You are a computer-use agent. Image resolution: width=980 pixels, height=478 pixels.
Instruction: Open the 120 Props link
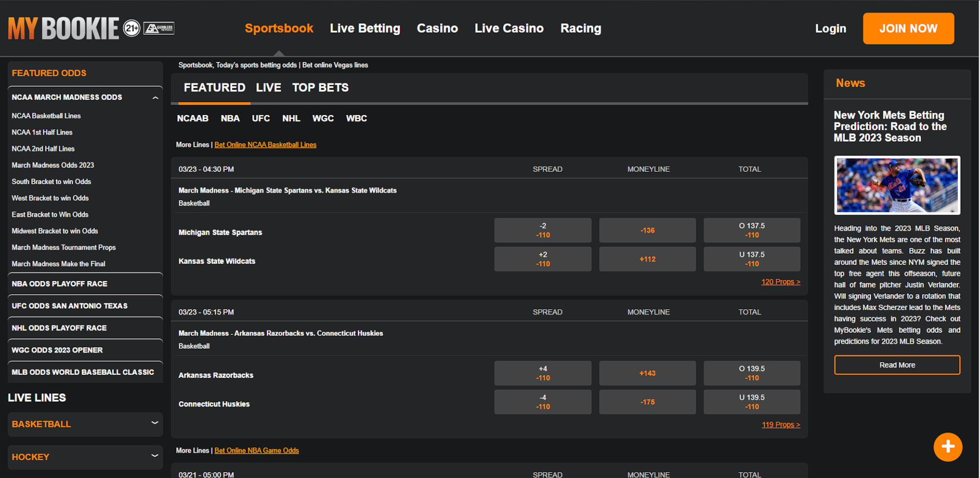(x=781, y=282)
